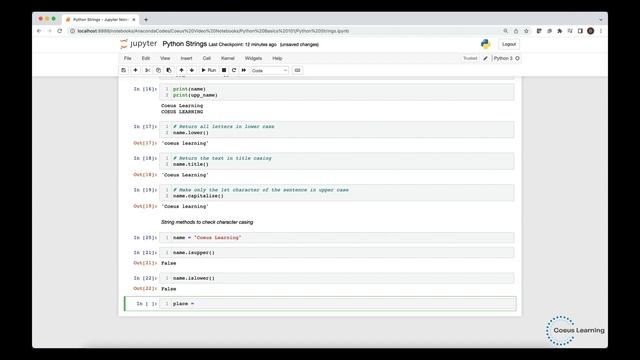
Task: Click the Python 3 kernel indicator
Action: (x=503, y=58)
